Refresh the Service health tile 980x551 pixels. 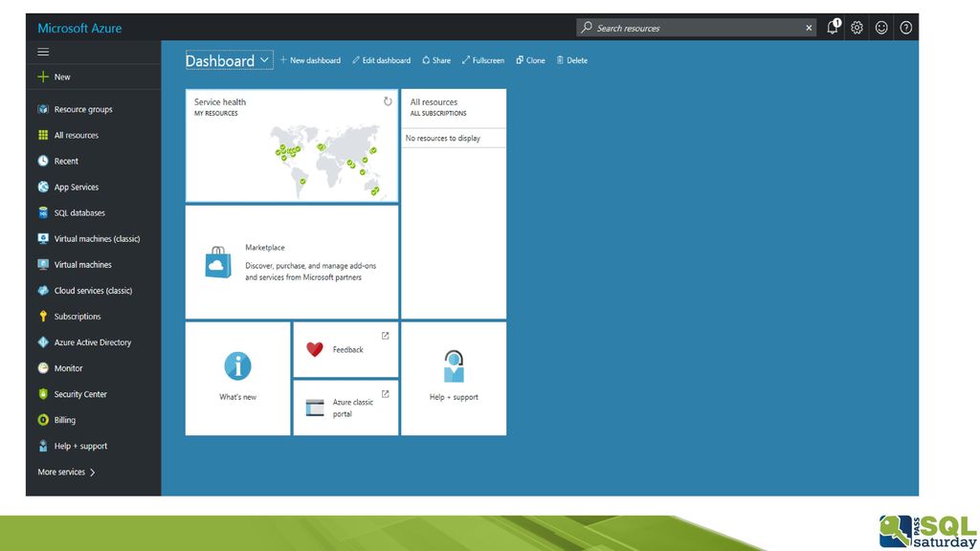coord(388,101)
